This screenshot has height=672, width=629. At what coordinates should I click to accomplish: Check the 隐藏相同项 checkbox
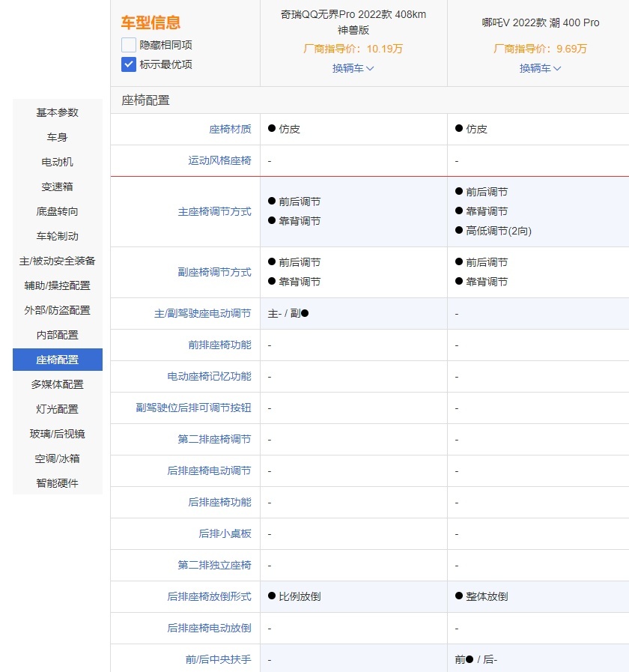[x=129, y=45]
